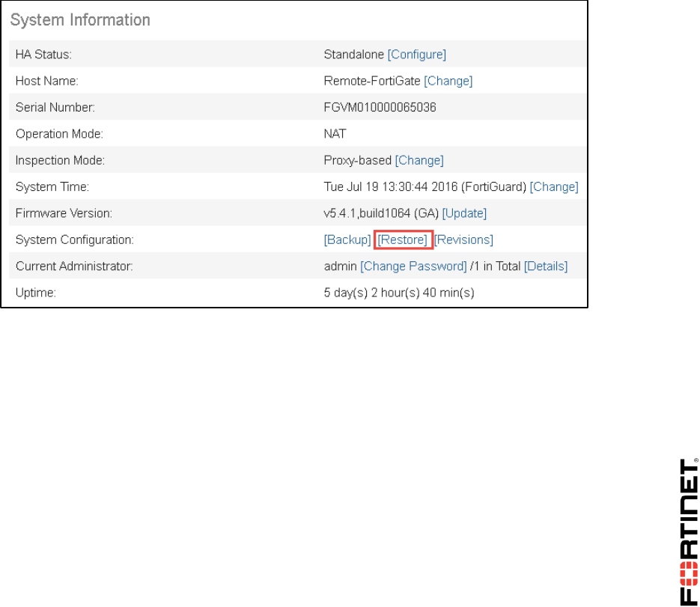
Task: Click the Uptime label
Action: (x=36, y=293)
